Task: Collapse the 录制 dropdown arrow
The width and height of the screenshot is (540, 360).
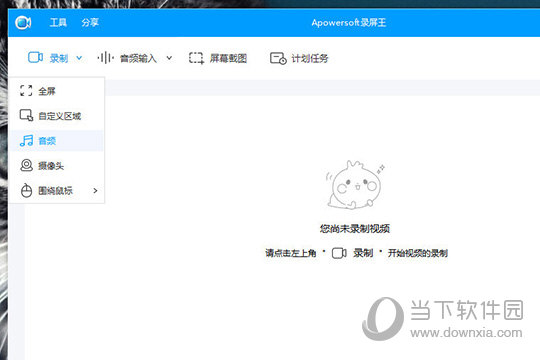Action: [x=79, y=58]
